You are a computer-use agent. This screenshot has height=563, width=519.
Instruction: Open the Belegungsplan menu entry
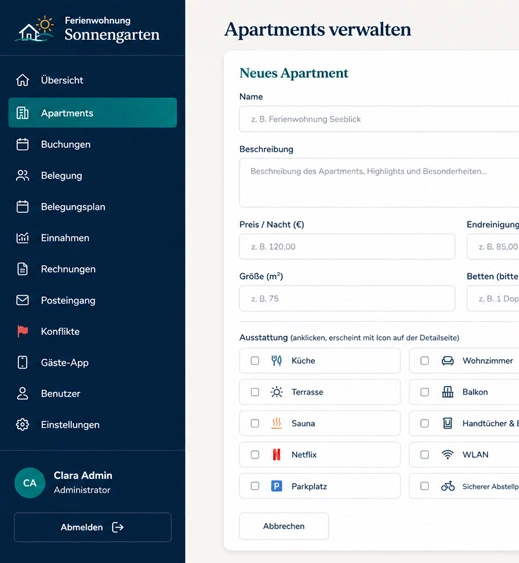click(93, 207)
